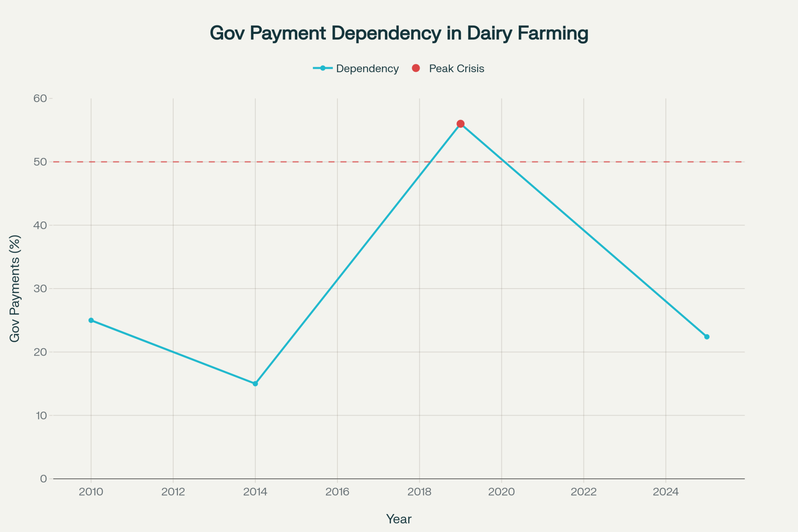
Task: Click the 2018 x-axis tick label
Action: coord(419,492)
